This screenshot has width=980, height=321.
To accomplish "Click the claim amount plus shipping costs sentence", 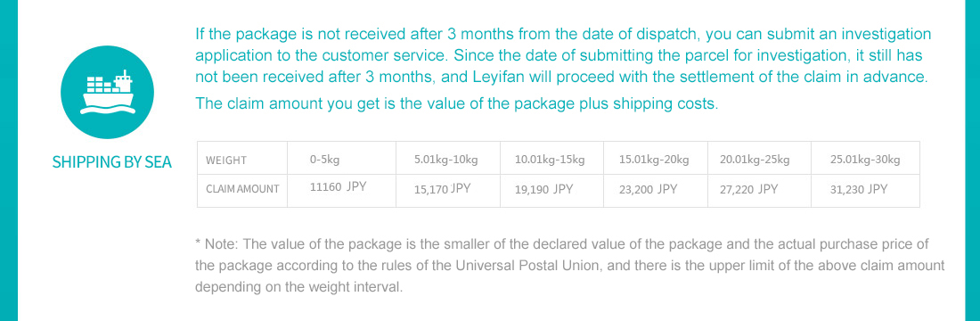I will point(457,103).
